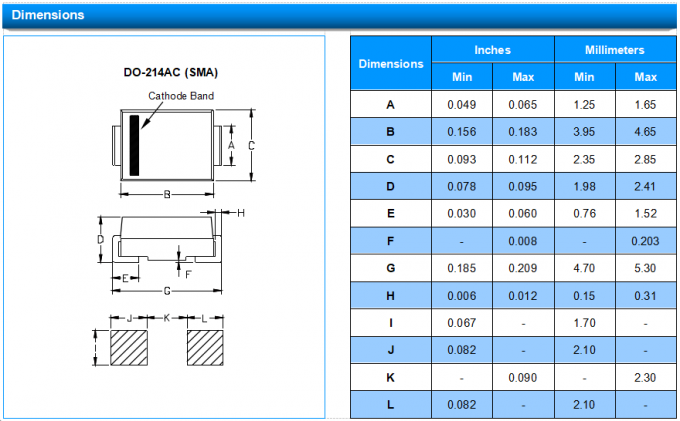This screenshot has width=680, height=421.
Task: Select row label G in the table
Action: 390,269
